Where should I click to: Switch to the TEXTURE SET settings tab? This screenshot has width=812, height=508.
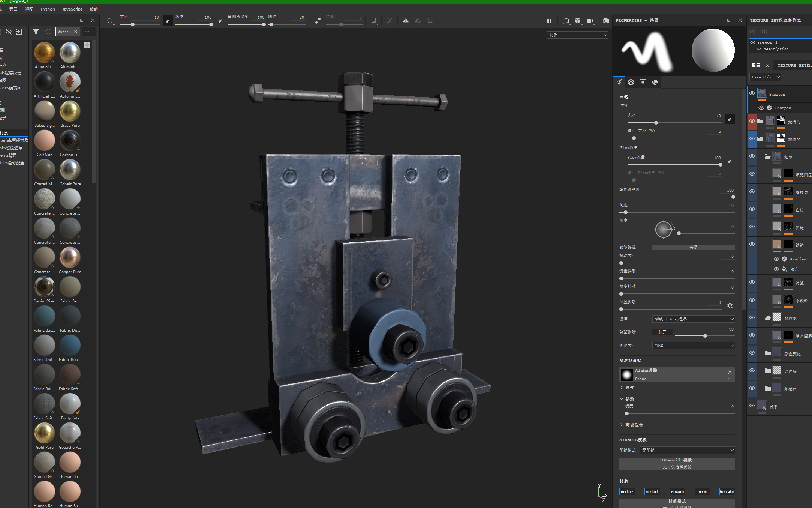[x=794, y=65]
